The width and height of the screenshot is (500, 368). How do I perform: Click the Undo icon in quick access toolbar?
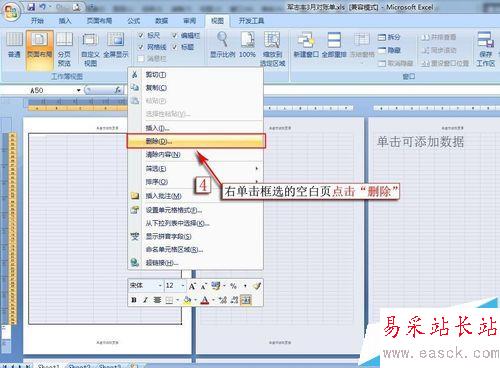[x=43, y=7]
